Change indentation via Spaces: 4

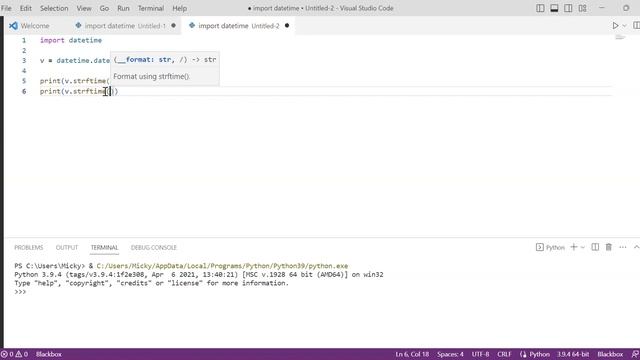450,354
